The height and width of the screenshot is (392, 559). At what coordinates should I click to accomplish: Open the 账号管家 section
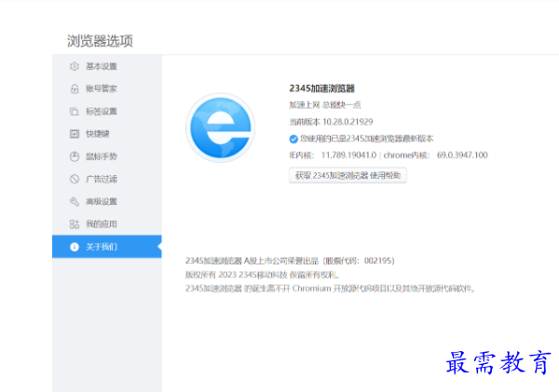coord(107,88)
